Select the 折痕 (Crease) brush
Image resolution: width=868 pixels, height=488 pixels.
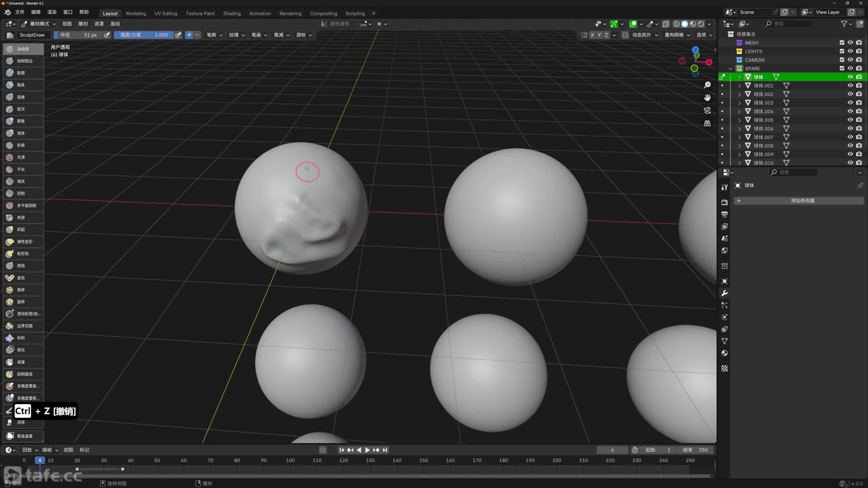pos(23,145)
